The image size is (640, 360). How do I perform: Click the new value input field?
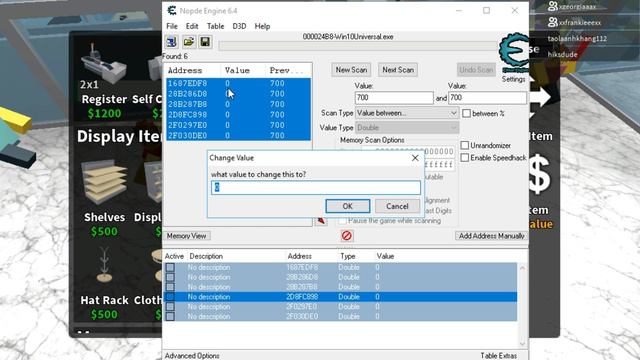(x=316, y=187)
